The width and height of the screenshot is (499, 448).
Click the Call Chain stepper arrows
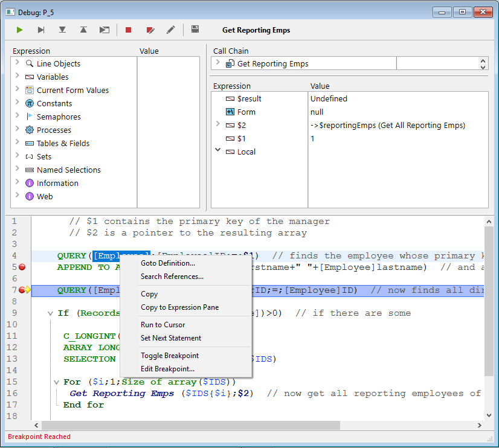coord(483,63)
